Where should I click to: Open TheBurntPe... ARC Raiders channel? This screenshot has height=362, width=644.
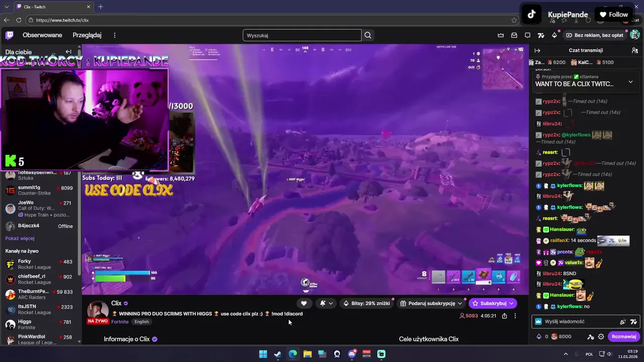tap(39, 295)
